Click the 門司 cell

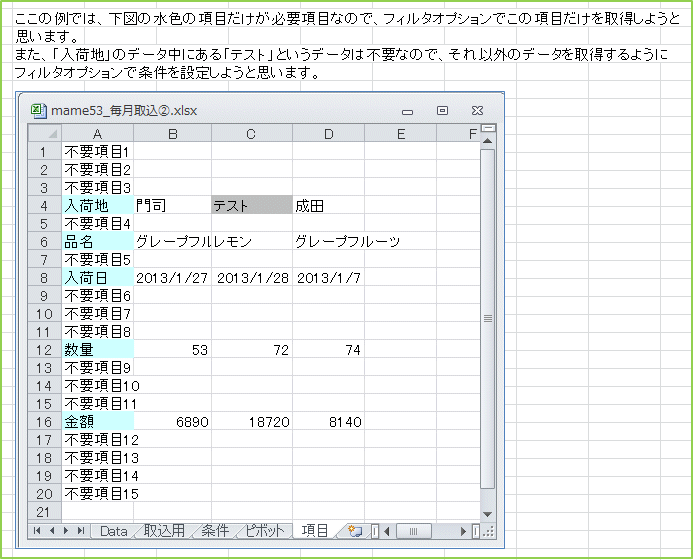(x=172, y=206)
